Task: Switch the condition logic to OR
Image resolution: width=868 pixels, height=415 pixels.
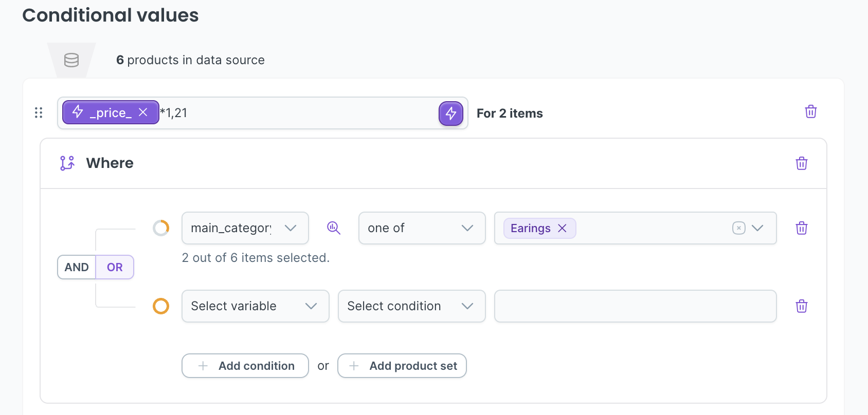Action: tap(115, 267)
